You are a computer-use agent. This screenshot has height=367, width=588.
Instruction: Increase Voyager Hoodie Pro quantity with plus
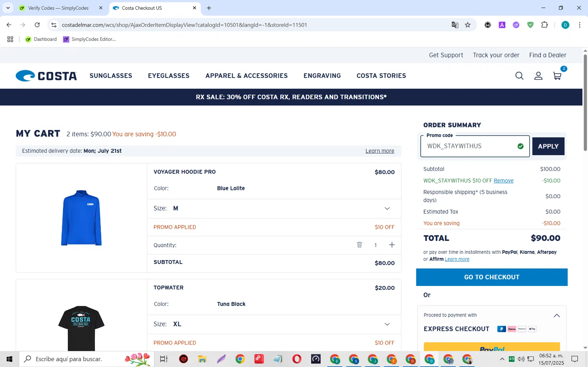coord(392,245)
